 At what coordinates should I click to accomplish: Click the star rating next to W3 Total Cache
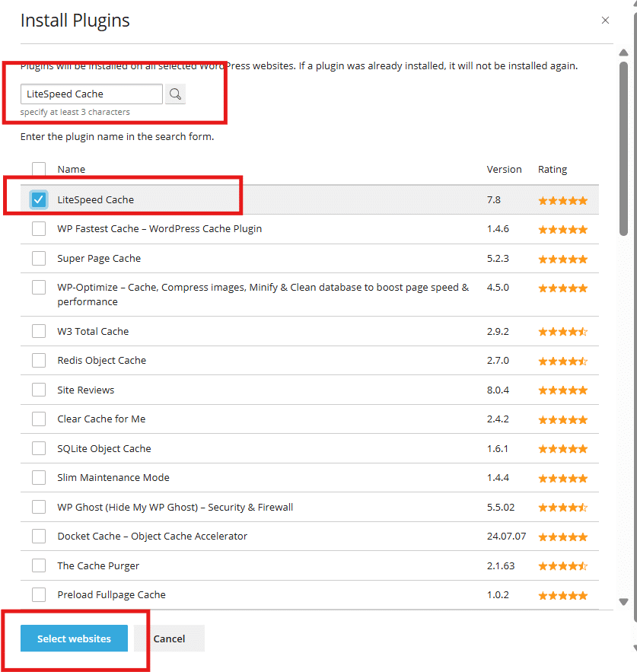point(562,331)
